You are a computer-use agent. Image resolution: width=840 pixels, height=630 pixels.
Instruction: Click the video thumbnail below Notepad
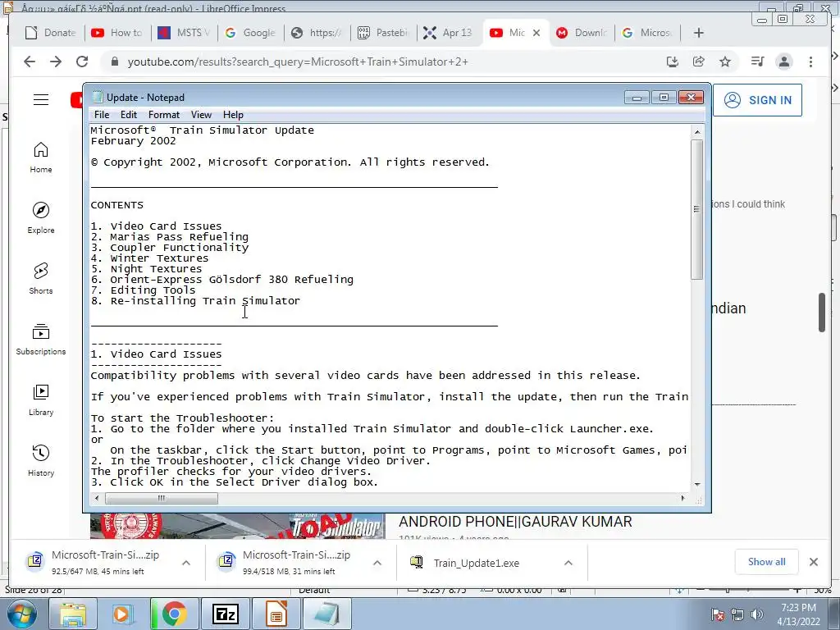tap(238, 526)
